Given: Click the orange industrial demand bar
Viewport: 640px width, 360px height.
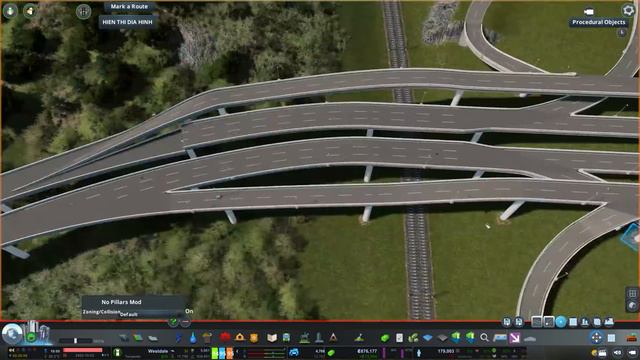Looking at the screenshot, I should pyautogui.click(x=229, y=353).
